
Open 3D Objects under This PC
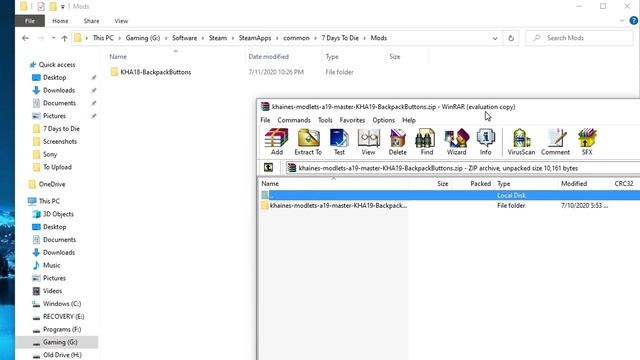click(x=58, y=214)
